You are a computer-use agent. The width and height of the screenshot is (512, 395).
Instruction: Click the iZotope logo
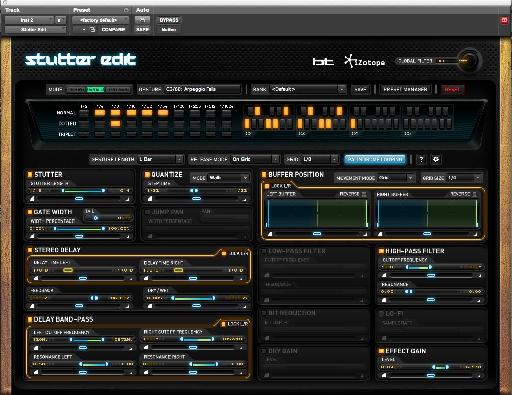[364, 61]
